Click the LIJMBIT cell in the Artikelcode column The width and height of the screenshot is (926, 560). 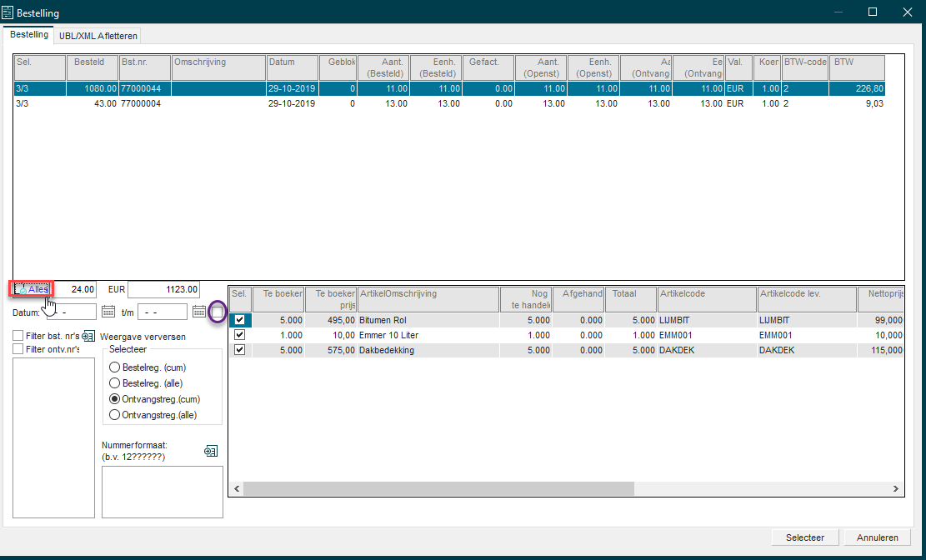point(707,320)
